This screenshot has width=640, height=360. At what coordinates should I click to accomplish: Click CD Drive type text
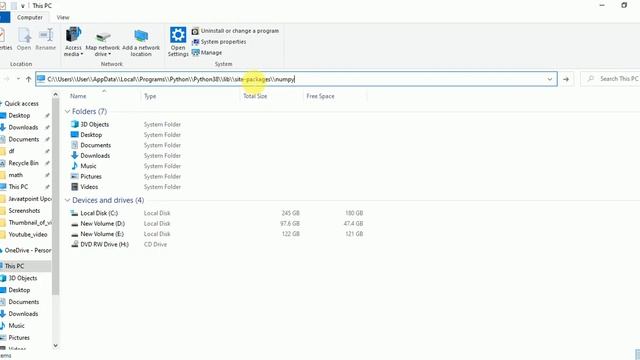pos(155,244)
